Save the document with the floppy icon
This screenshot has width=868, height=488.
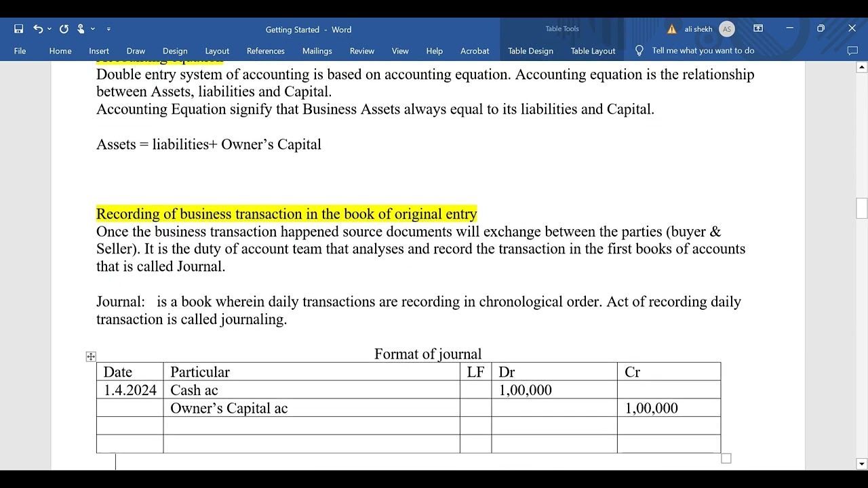point(19,29)
